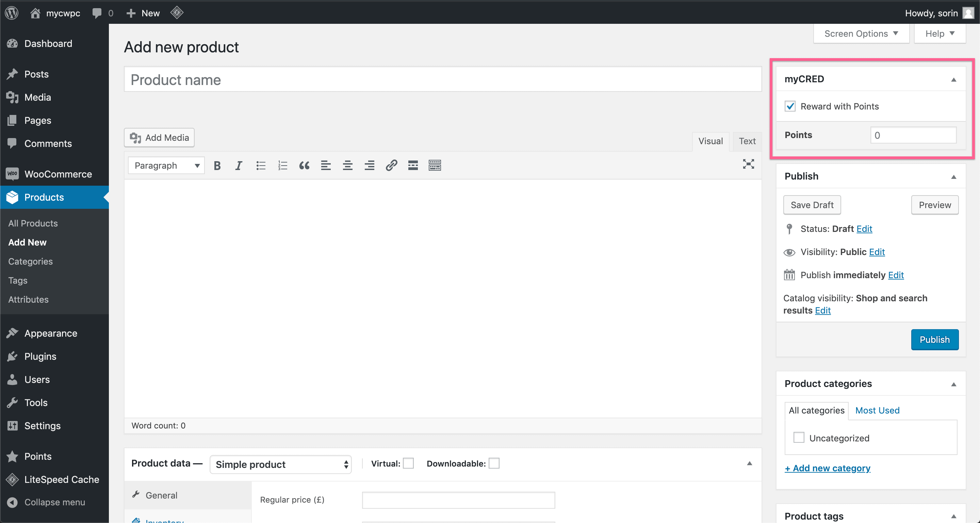
Task: Edit the Visibility setting
Action: (x=877, y=252)
